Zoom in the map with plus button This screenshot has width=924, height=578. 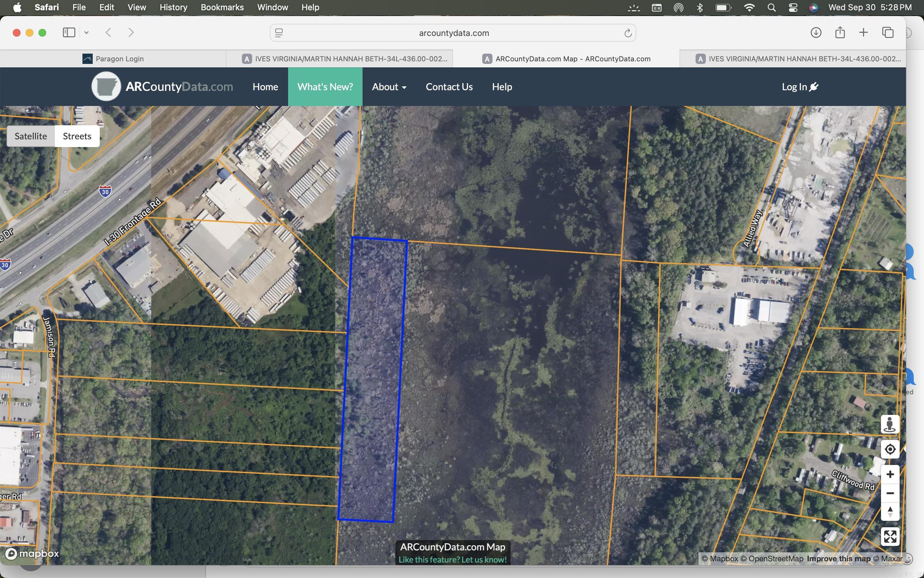(x=890, y=474)
